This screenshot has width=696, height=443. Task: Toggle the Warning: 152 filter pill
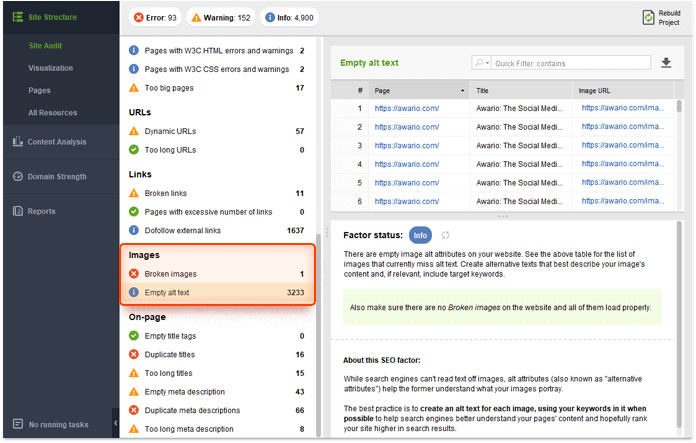coord(221,18)
